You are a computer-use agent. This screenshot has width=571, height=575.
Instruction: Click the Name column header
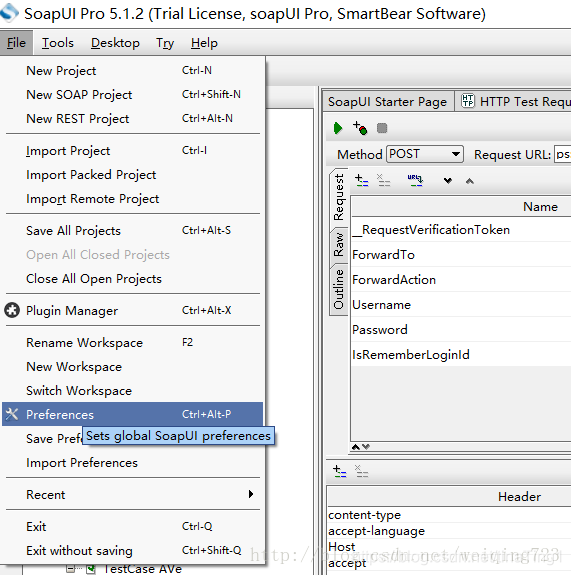(461, 206)
